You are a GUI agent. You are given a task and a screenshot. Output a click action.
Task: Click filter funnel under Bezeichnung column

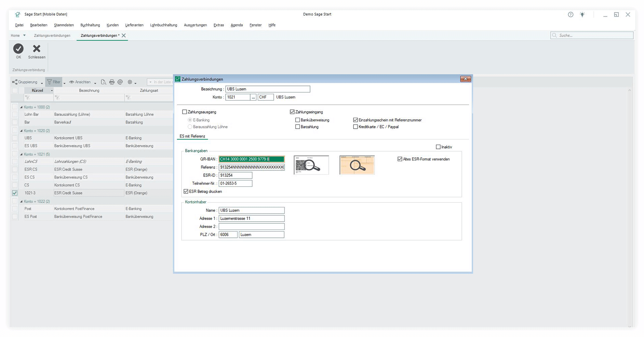[x=57, y=98]
